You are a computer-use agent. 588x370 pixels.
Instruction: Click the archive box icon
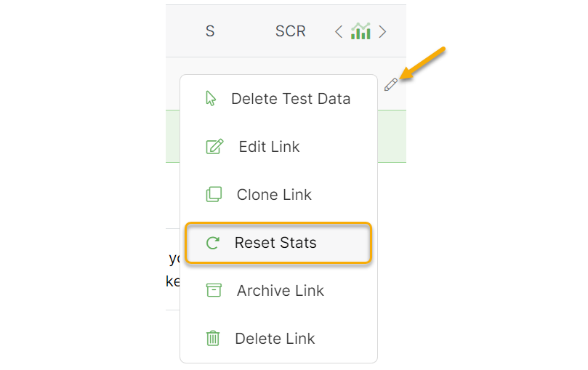[214, 291]
